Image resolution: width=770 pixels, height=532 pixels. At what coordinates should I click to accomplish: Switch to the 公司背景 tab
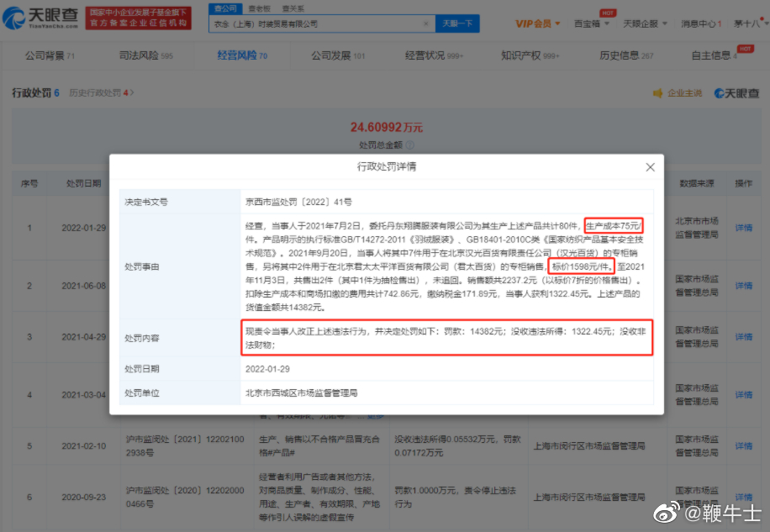tap(50, 55)
